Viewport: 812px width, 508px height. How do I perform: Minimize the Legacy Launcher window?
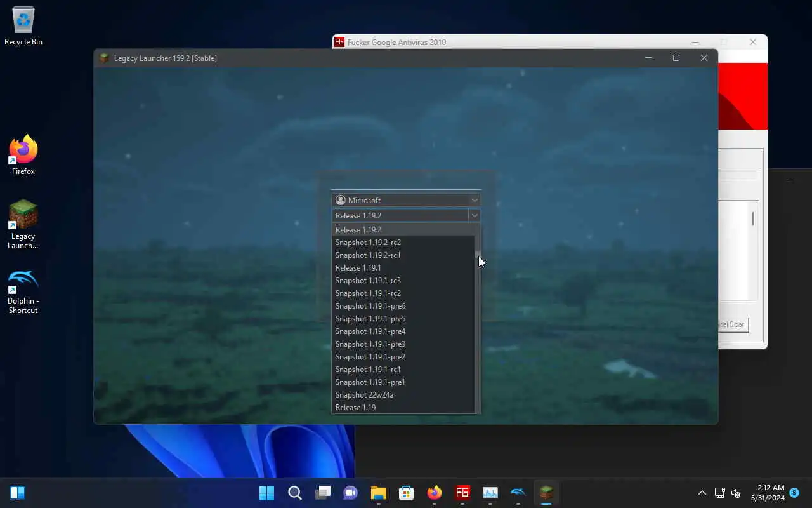tap(648, 58)
